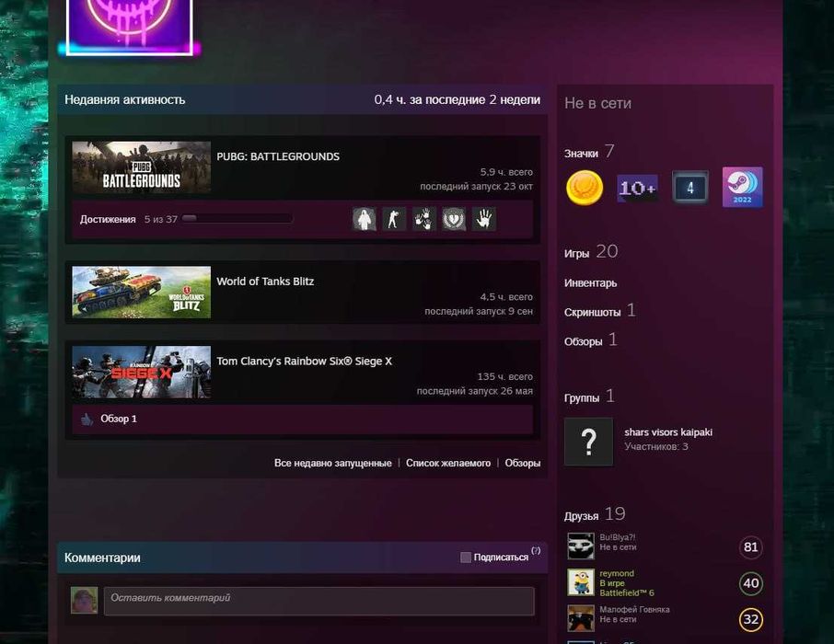
Task: Open the question mark group avatar
Action: coord(588,442)
